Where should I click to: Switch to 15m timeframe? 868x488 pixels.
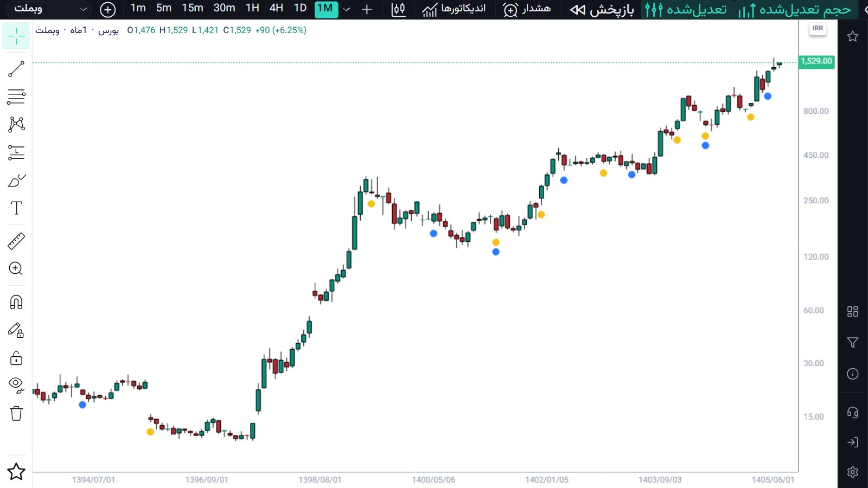(x=193, y=8)
